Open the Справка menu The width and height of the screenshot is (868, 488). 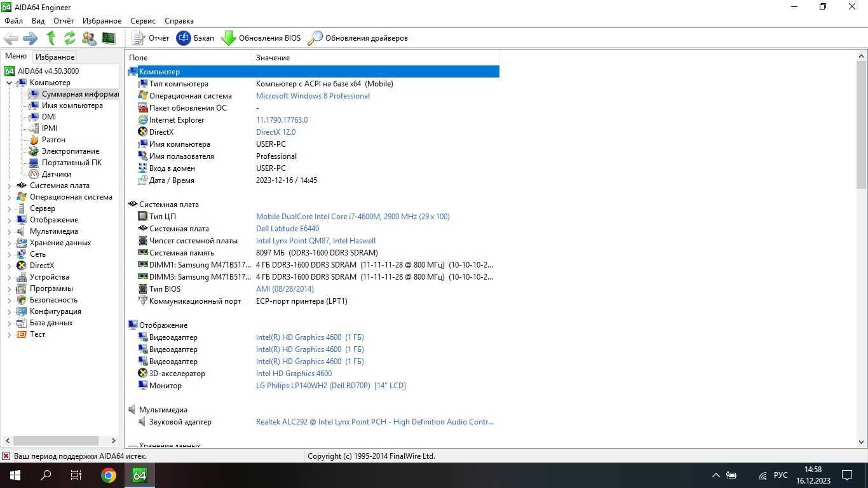pyautogui.click(x=179, y=21)
